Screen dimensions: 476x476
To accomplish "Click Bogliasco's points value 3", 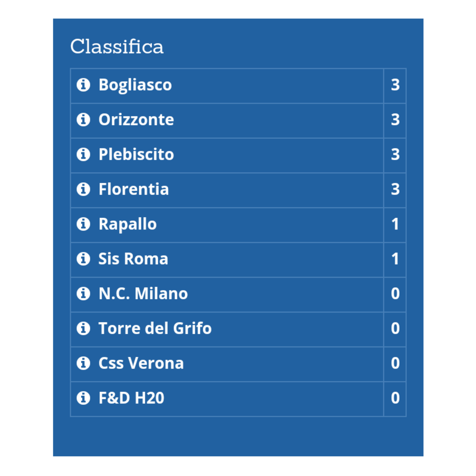I will coord(395,85).
